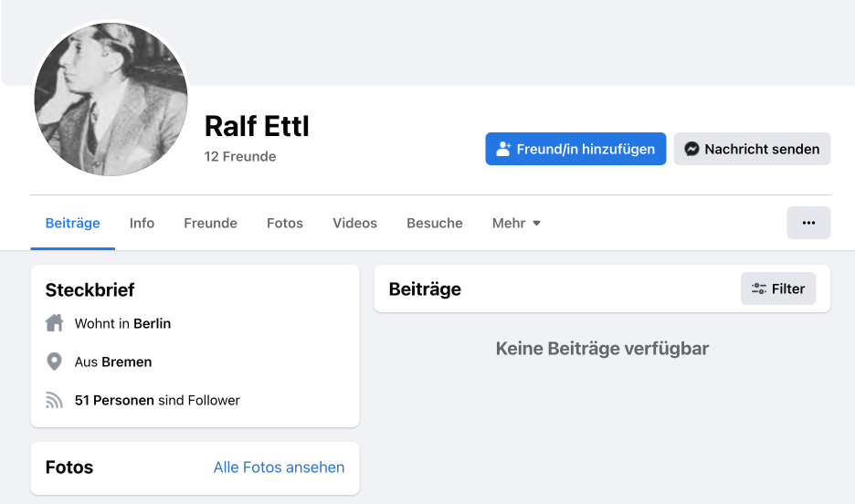Show the Besuche tab
The image size is (855, 504).
[435, 223]
